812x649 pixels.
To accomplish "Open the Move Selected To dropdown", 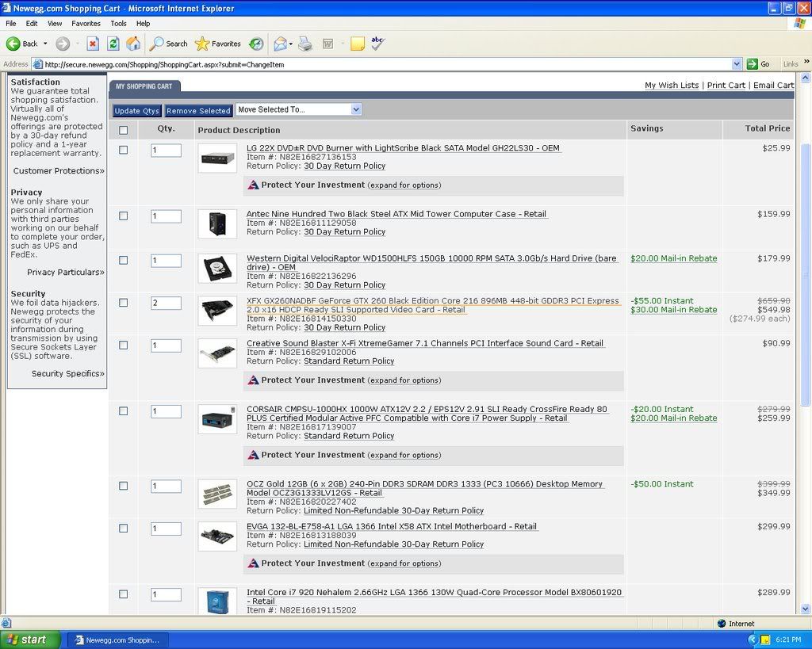I will pyautogui.click(x=299, y=109).
